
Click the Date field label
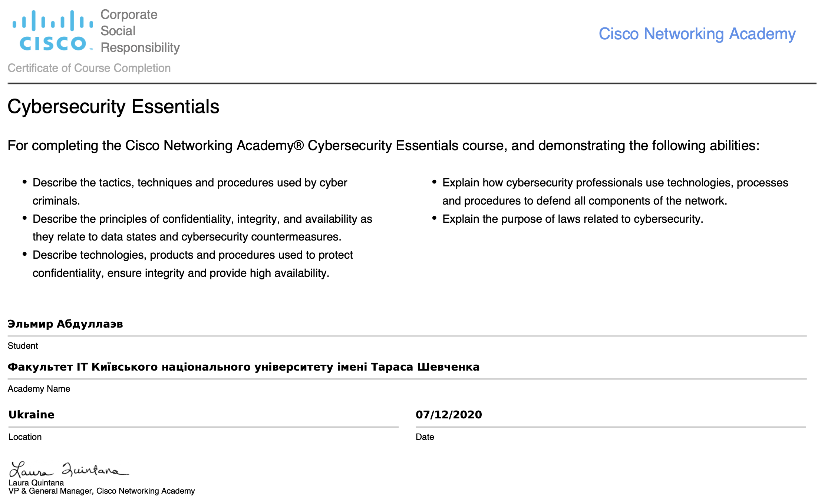(425, 437)
